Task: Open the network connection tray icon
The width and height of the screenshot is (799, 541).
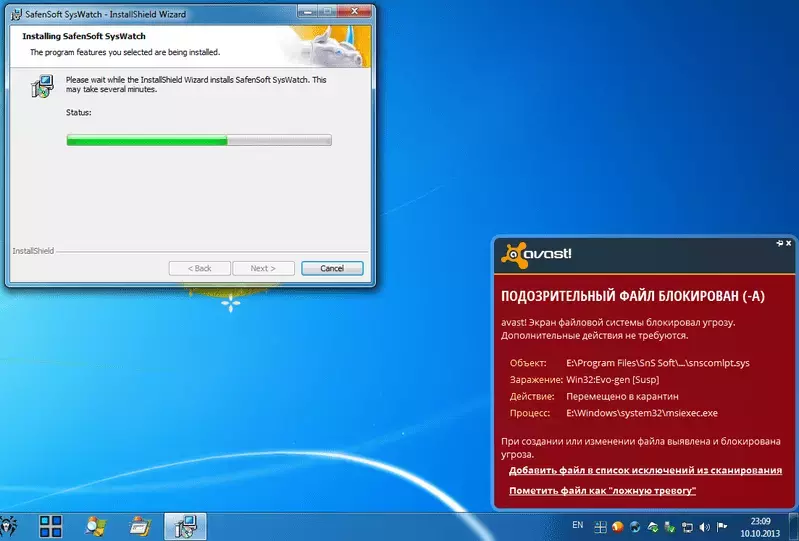Action: pyautogui.click(x=687, y=527)
